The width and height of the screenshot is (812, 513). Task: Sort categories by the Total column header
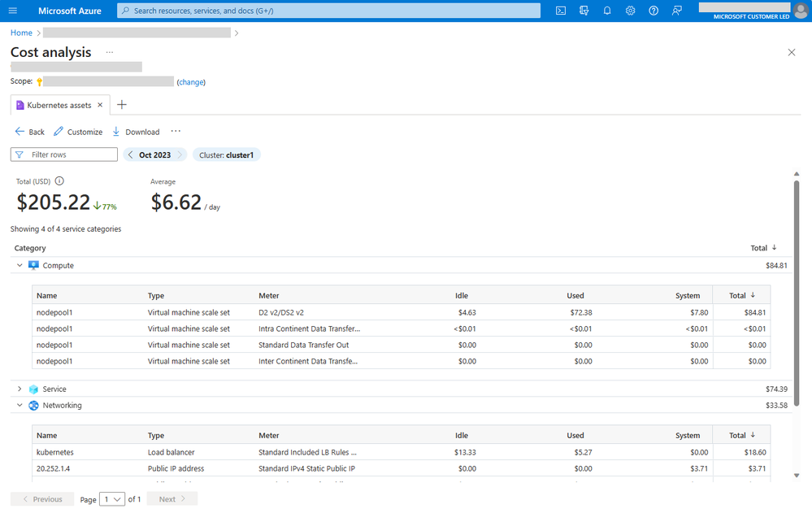(763, 248)
